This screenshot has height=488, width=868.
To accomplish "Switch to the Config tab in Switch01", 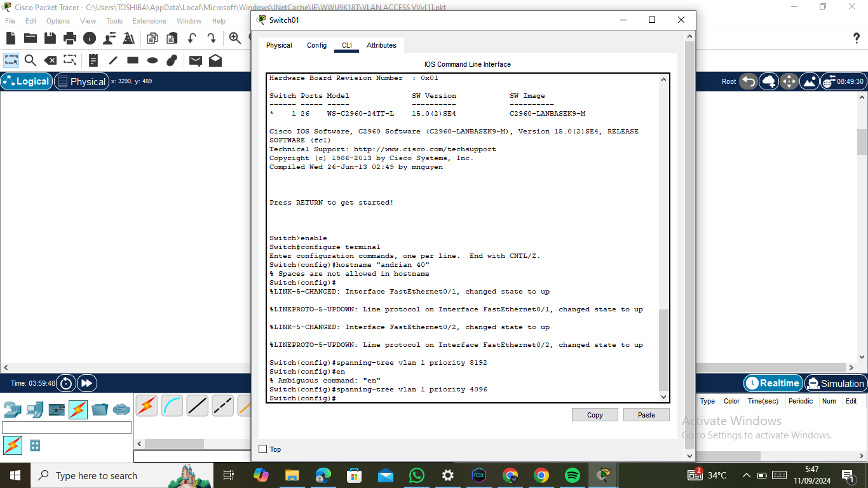I will [x=316, y=45].
